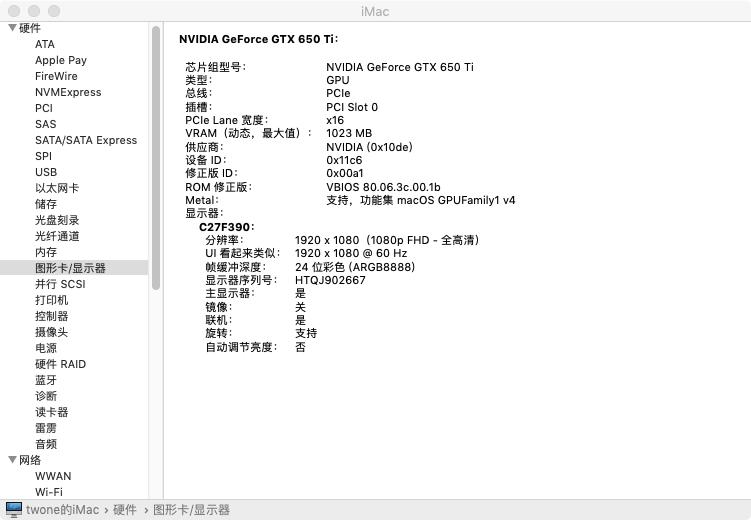Select 打印机 in the sidebar
751x520 pixels.
coord(51,300)
